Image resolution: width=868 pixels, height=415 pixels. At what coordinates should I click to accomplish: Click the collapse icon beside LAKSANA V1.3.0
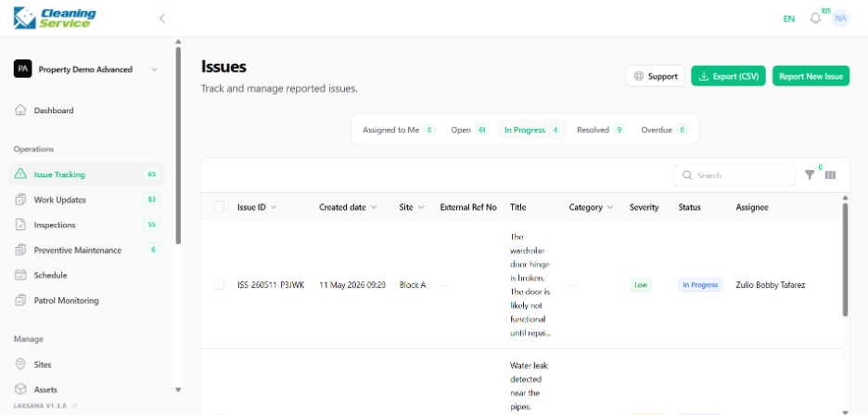pos(75,406)
